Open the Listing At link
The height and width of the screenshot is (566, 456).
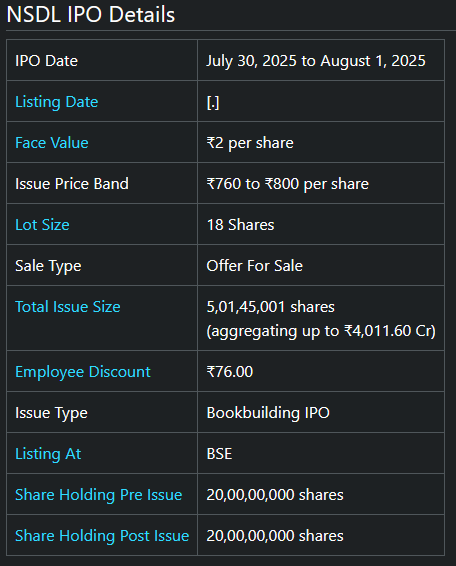click(48, 454)
